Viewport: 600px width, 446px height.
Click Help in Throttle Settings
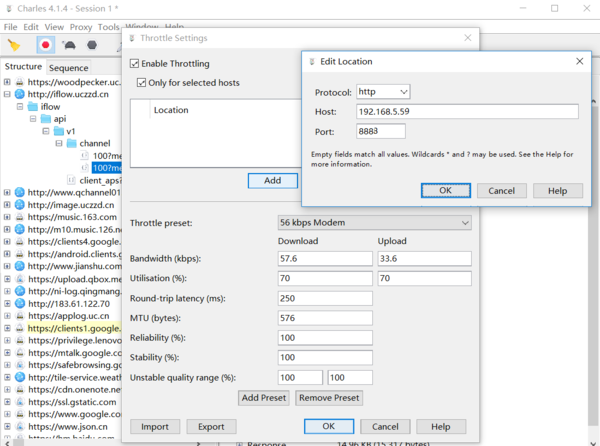[441, 426]
